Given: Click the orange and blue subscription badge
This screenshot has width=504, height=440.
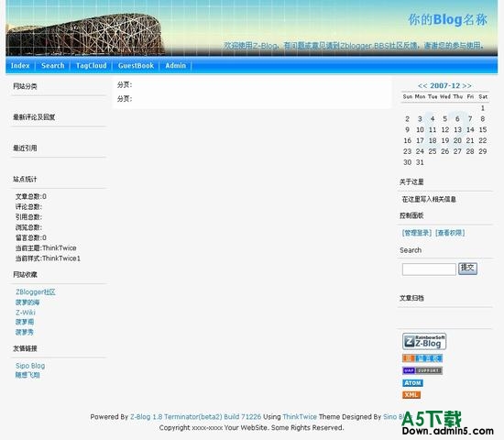Looking at the screenshot, I should click(x=422, y=358).
